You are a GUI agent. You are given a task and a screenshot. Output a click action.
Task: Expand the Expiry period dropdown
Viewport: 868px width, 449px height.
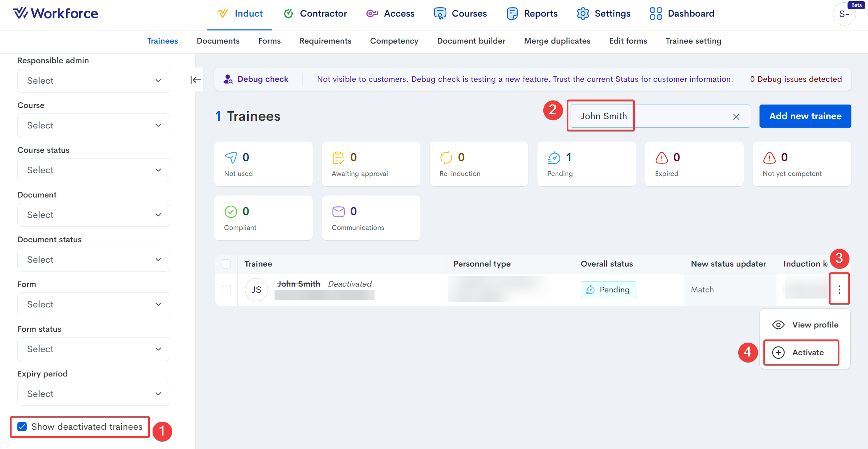[93, 394]
